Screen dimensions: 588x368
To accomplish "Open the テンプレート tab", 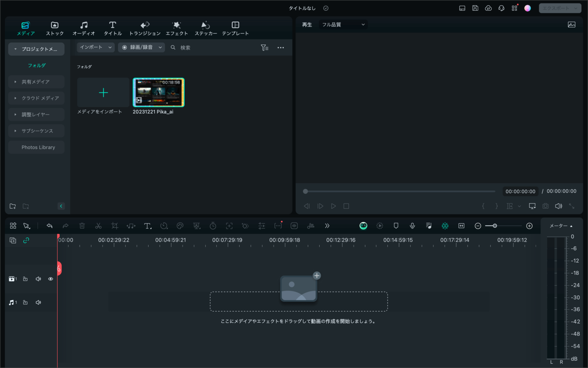I will click(x=235, y=28).
